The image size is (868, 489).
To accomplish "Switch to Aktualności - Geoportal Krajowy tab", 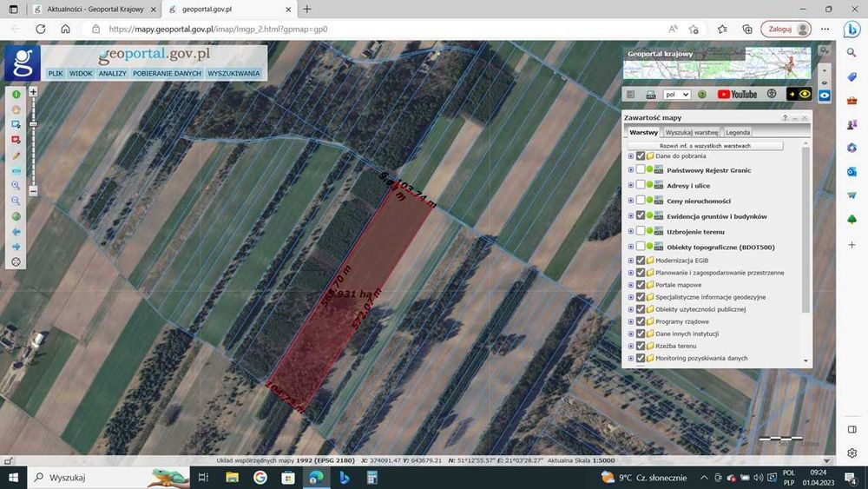I will coord(94,10).
